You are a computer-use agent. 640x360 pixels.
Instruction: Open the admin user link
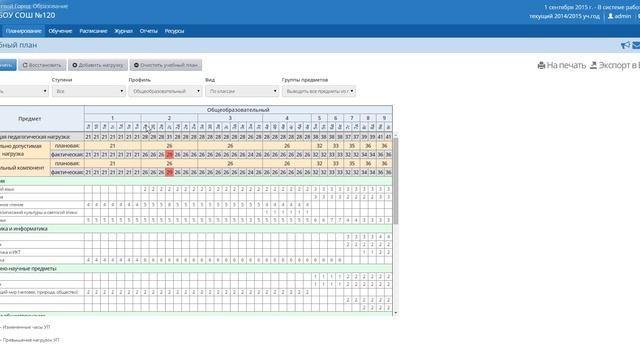619,16
